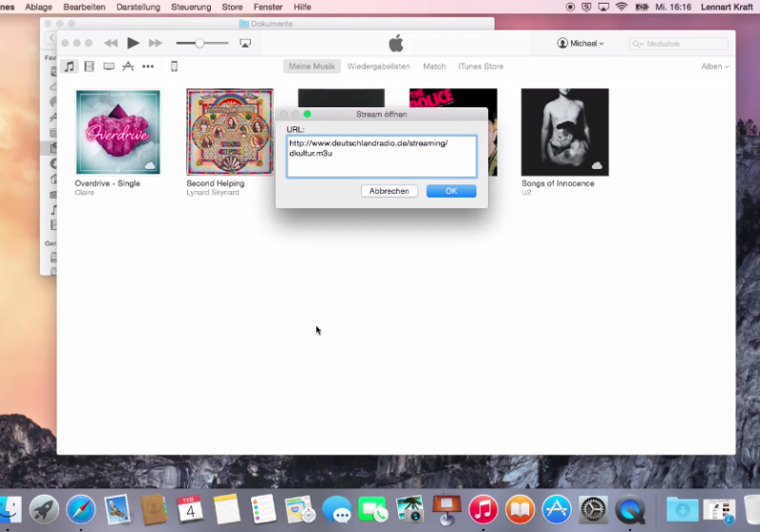This screenshot has height=532, width=760.
Task: Select the Music library icon
Action: 69,66
